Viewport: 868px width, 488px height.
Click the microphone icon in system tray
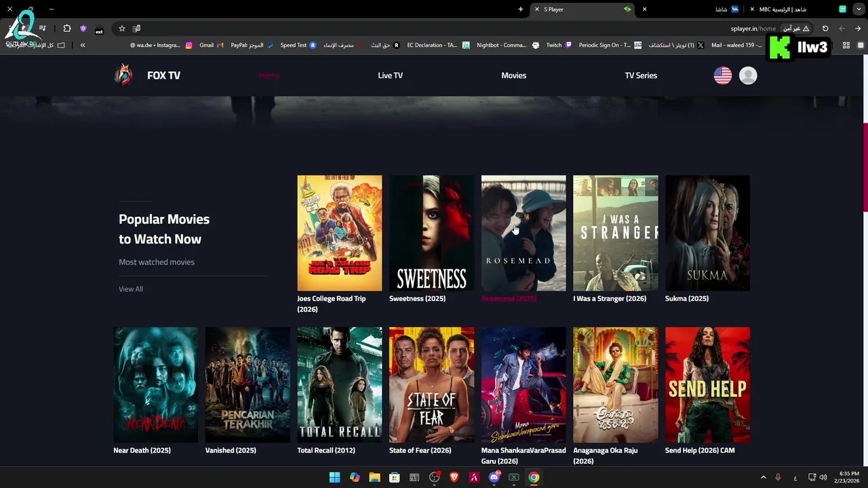pyautogui.click(x=778, y=477)
